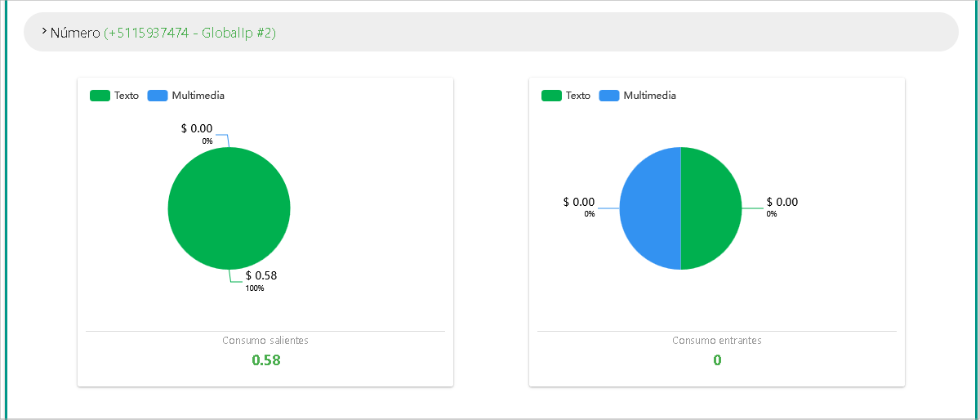Select green Texto half of entrantes pie
The image size is (980, 420).
coord(710,208)
